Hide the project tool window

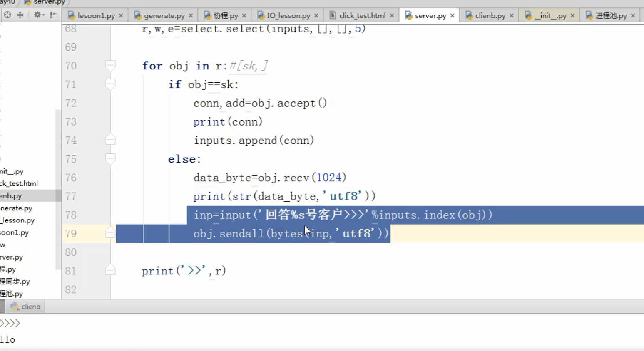coord(53,15)
